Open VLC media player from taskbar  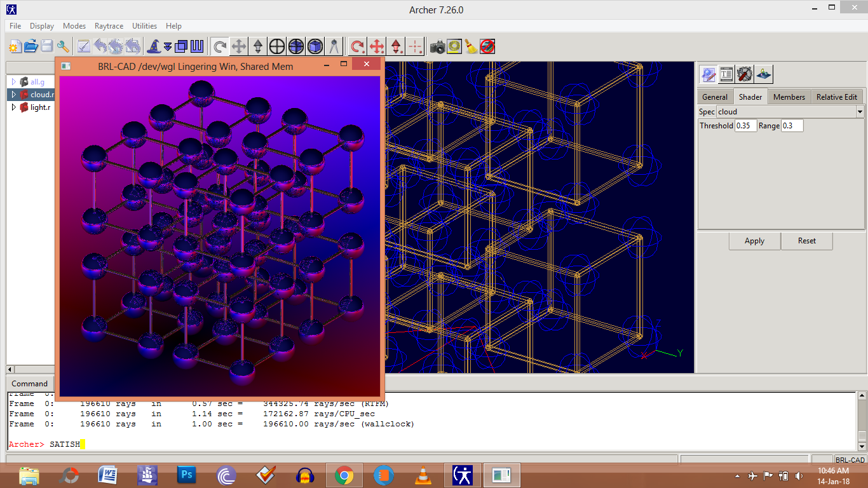[423, 475]
